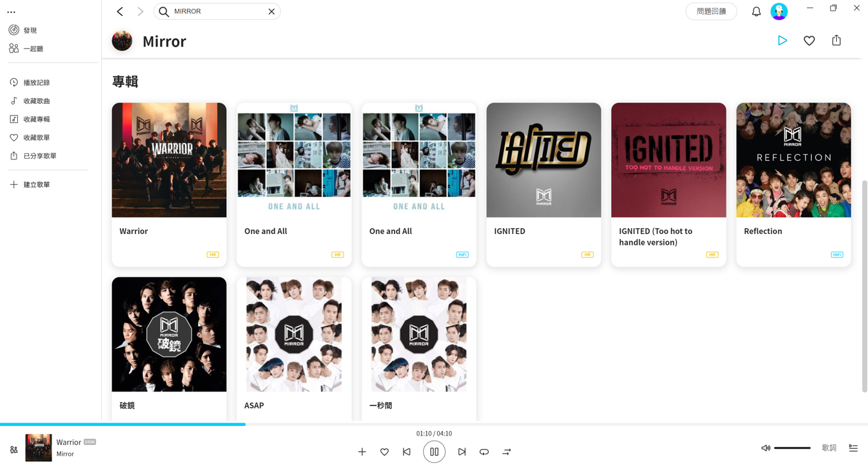
Task: Open the 一秒間 album cover
Action: click(419, 334)
